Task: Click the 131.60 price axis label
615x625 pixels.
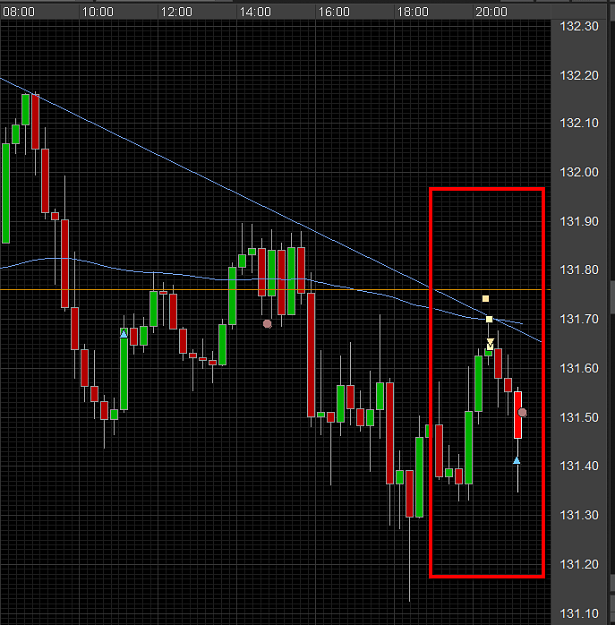Action: pyautogui.click(x=579, y=368)
